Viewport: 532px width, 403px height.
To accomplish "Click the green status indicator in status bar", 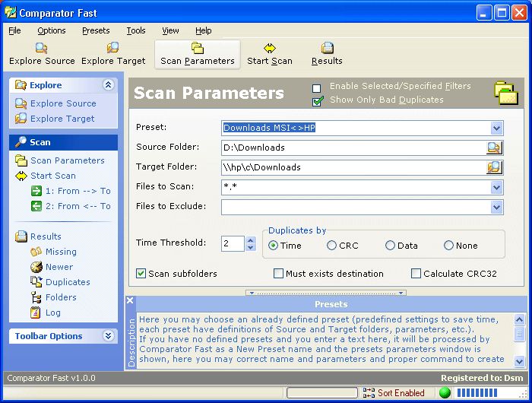I will pyautogui.click(x=445, y=393).
